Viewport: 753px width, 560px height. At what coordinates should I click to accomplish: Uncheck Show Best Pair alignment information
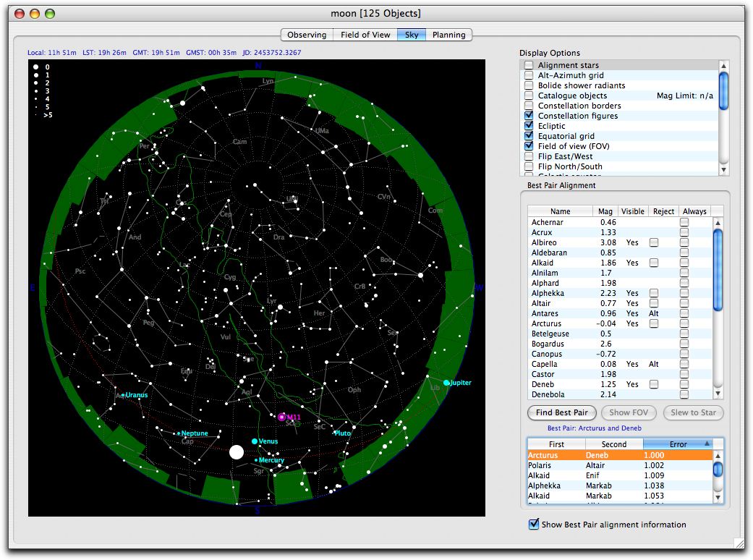click(534, 525)
